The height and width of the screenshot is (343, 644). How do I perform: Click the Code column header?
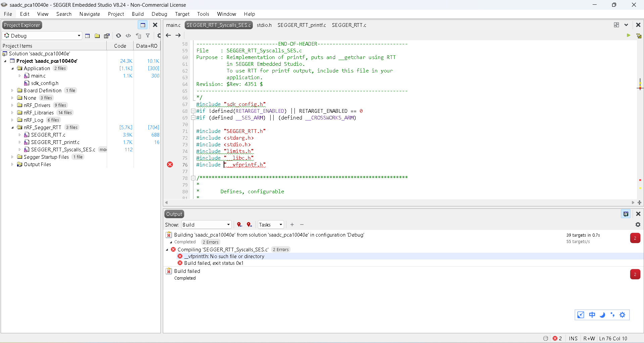pyautogui.click(x=120, y=46)
